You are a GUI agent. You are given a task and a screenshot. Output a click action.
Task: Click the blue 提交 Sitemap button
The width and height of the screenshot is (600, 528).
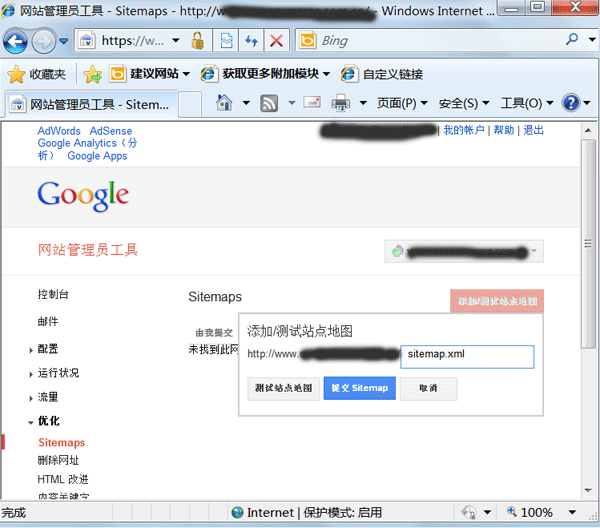point(359,388)
